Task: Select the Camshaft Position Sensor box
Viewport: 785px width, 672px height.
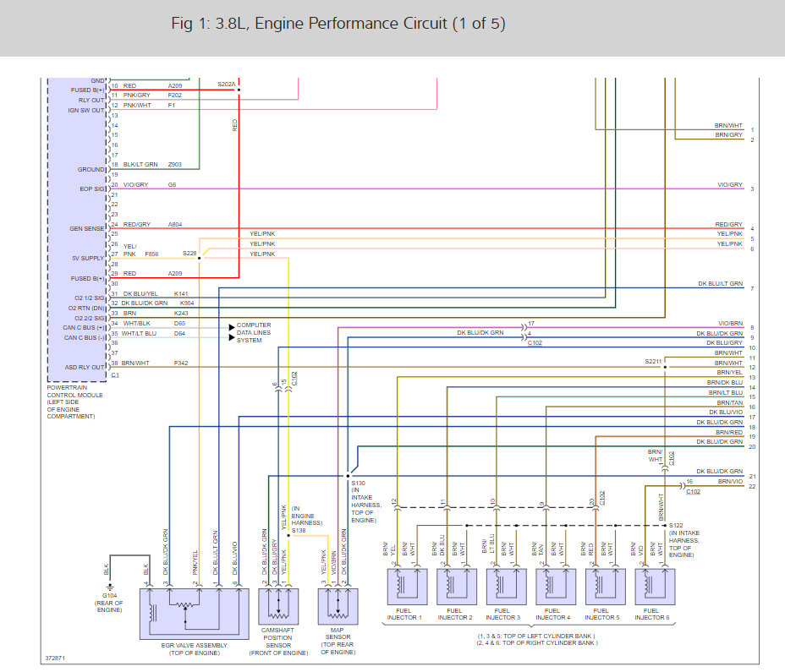Action: pyautogui.click(x=278, y=606)
